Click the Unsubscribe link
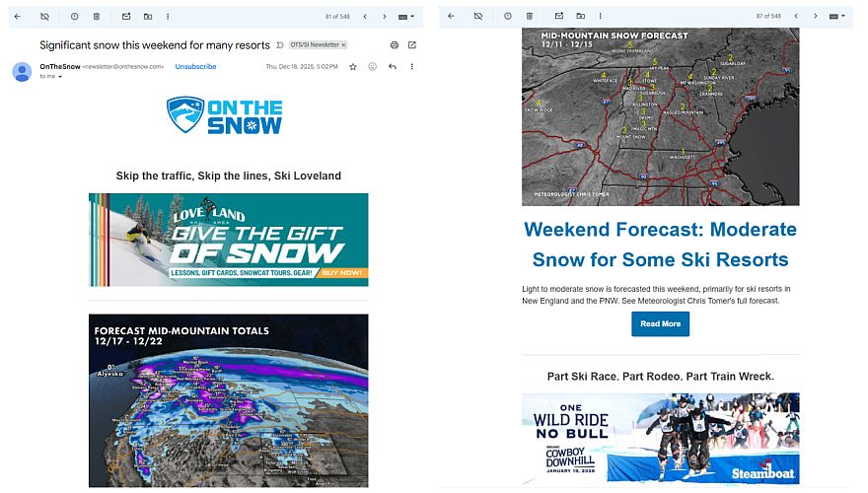 pos(195,66)
